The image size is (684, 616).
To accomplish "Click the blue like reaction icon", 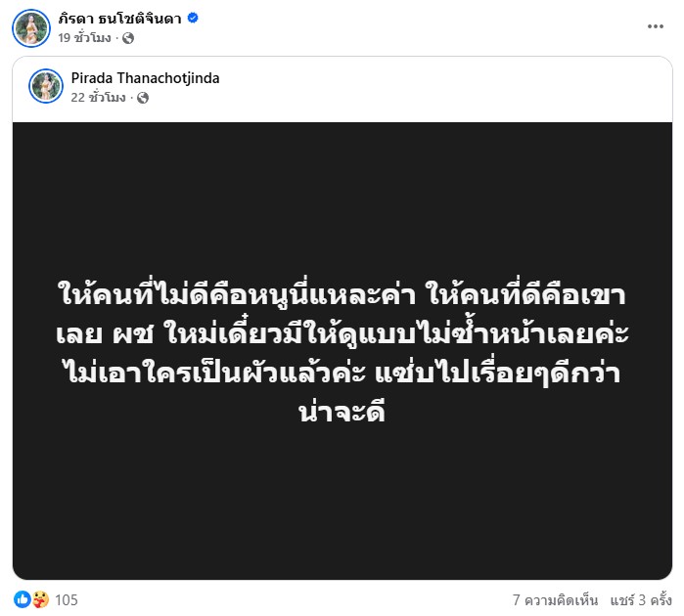I will (22, 599).
